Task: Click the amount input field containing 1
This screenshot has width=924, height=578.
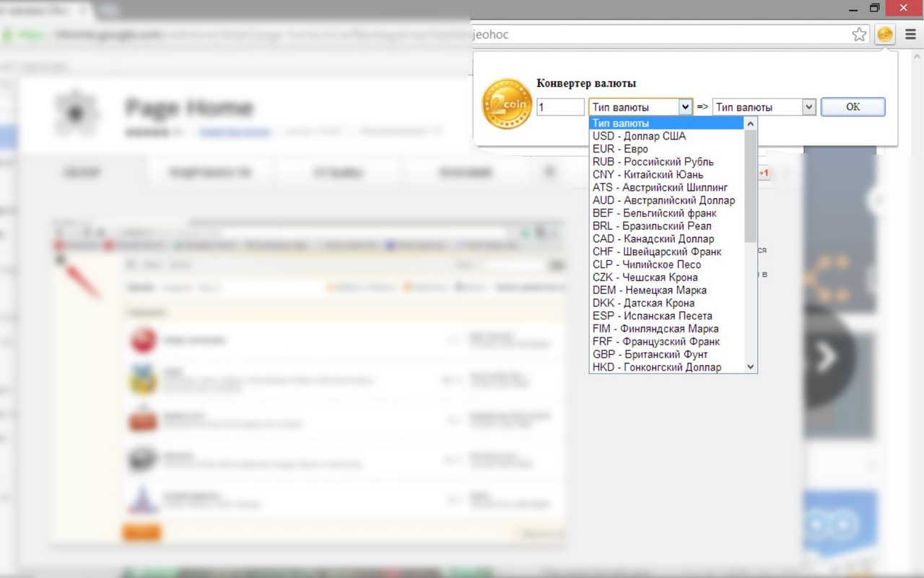Action: [561, 107]
